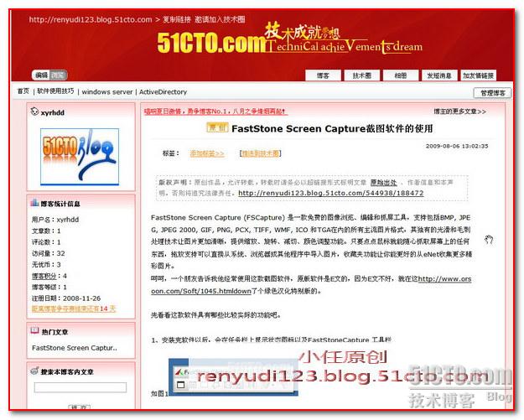Open the 原始出处 source link
524x420 pixels.
click(x=384, y=183)
